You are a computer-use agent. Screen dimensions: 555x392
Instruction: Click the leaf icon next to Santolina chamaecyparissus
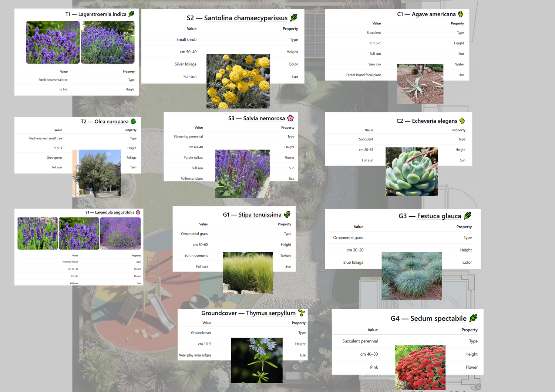click(x=294, y=18)
